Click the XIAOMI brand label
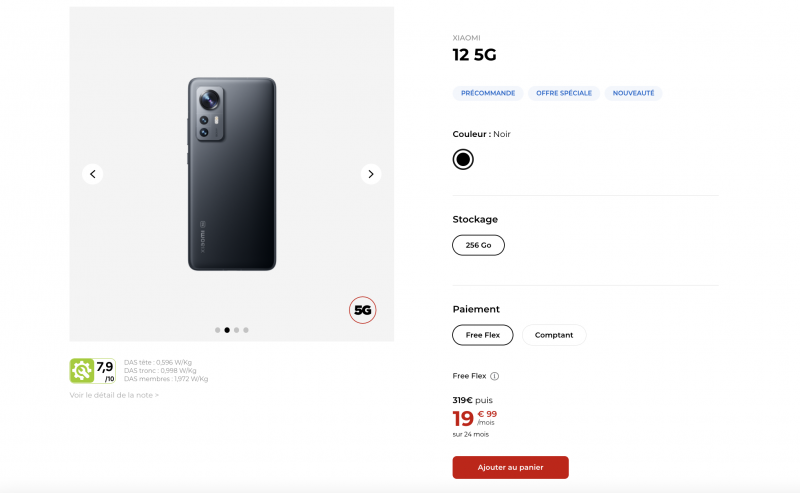Image resolution: width=800 pixels, height=493 pixels. pos(467,38)
